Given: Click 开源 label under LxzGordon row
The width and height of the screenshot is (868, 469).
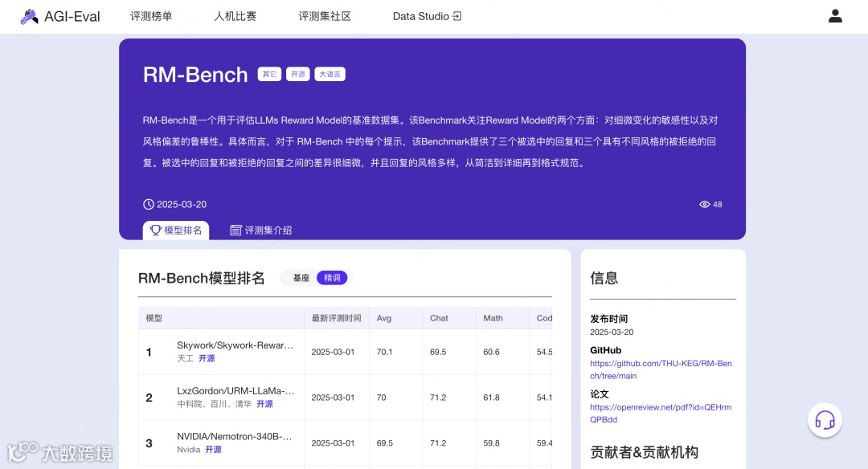Looking at the screenshot, I should coord(264,404).
